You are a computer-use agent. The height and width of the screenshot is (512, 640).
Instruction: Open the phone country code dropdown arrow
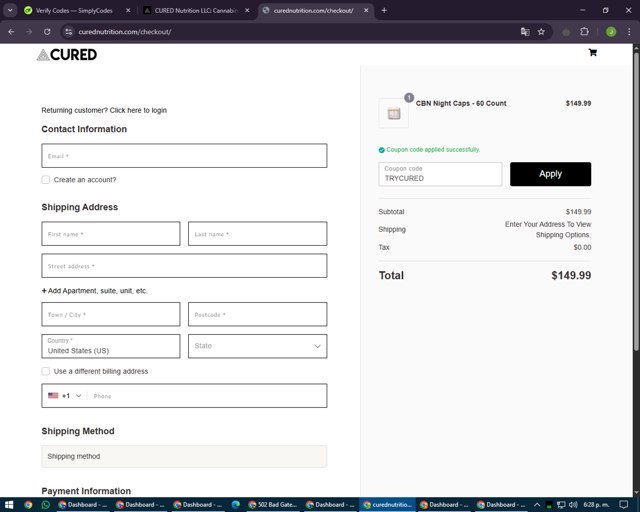(79, 396)
